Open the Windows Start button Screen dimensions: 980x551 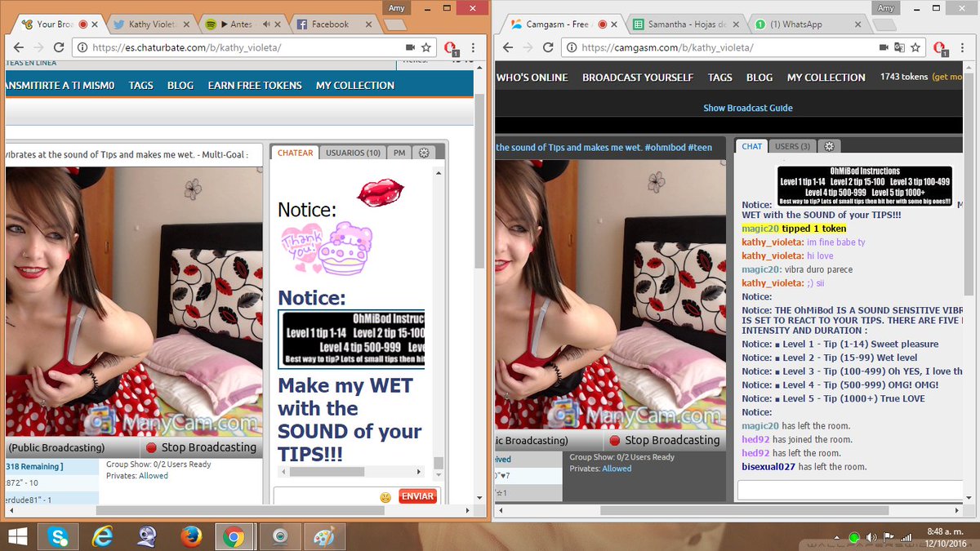[x=17, y=536]
